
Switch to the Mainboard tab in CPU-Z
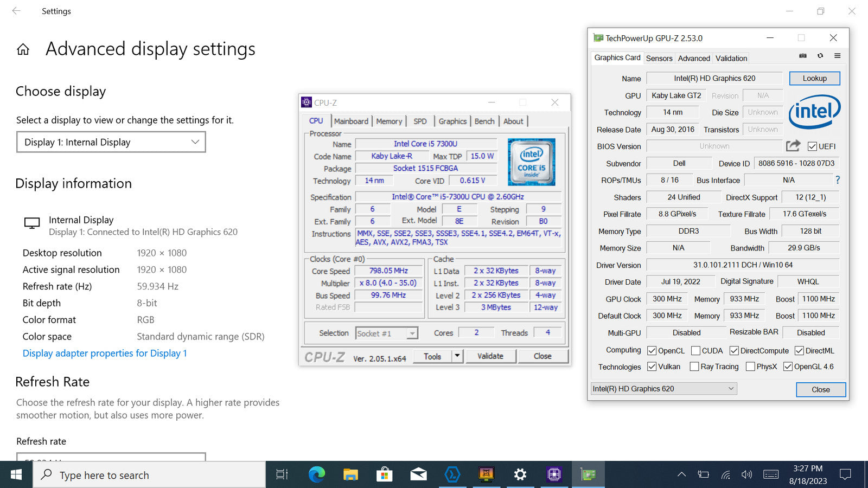point(351,121)
